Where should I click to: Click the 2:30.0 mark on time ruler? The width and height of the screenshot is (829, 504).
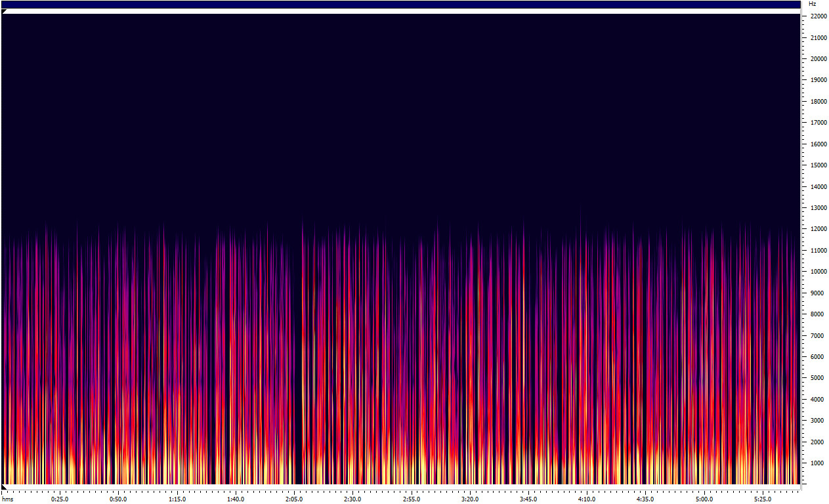(x=352, y=499)
